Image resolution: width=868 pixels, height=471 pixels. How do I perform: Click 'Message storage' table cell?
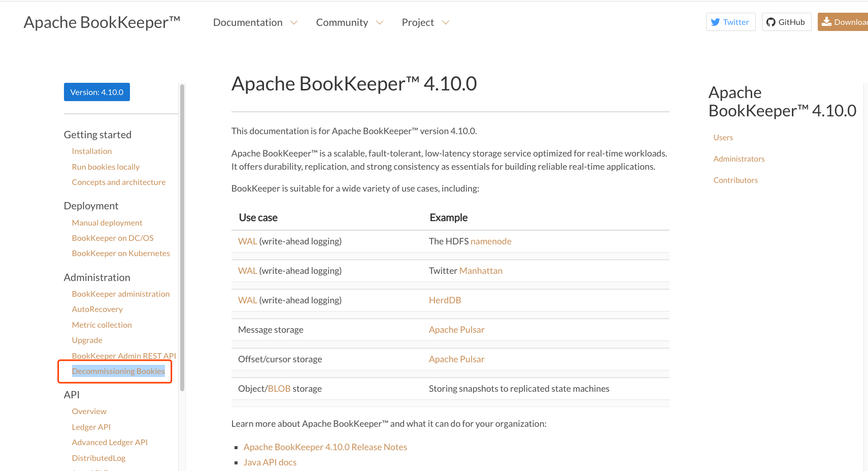[x=271, y=330]
